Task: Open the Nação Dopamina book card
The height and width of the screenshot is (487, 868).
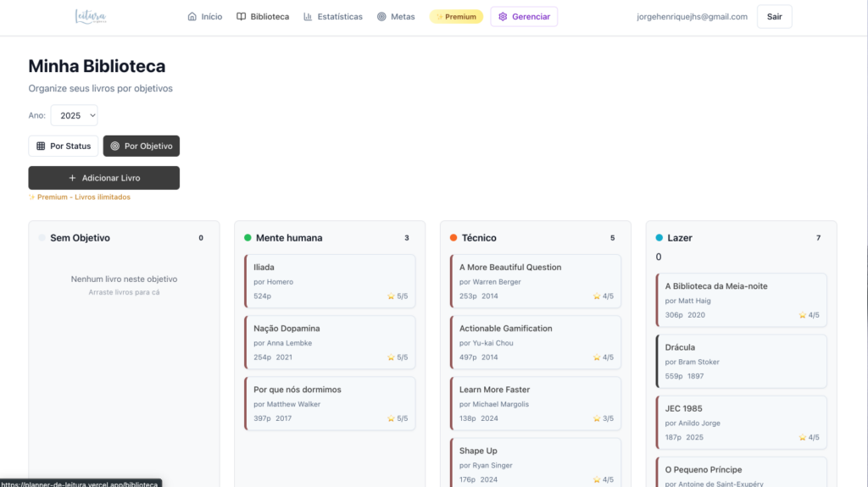Action: pos(330,342)
